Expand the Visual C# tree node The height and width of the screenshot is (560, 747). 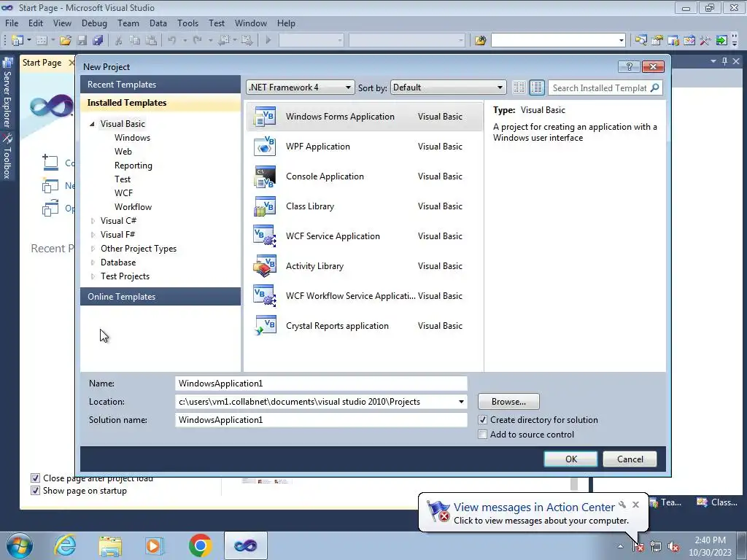click(93, 221)
